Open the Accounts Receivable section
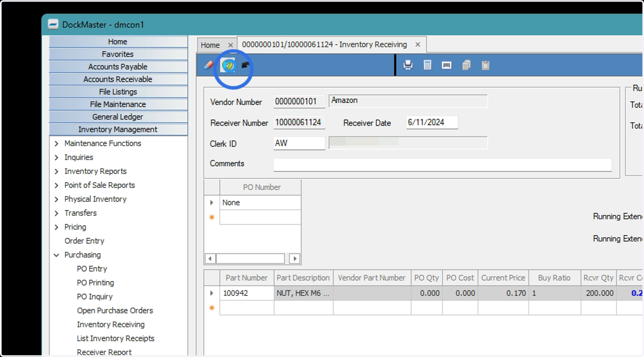644x357 pixels. point(118,79)
